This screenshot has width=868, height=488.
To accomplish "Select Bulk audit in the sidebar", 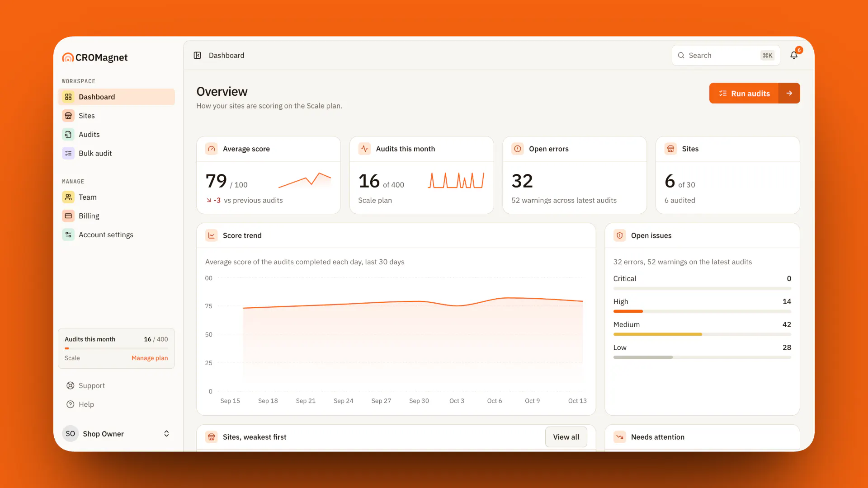I will point(117,153).
